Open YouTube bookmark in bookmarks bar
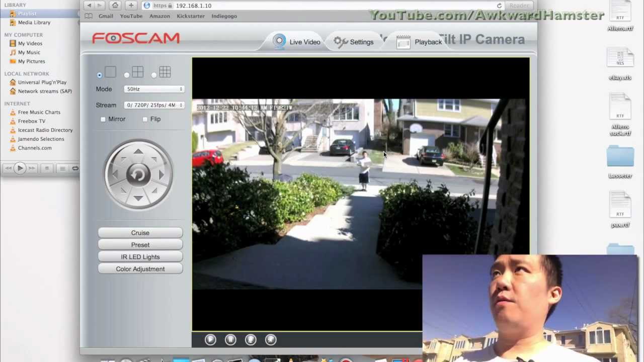The width and height of the screenshot is (644, 362). pyautogui.click(x=131, y=16)
